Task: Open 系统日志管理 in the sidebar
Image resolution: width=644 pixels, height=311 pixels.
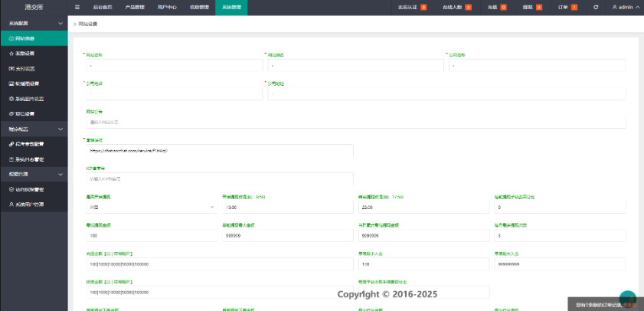Action: pyautogui.click(x=34, y=159)
